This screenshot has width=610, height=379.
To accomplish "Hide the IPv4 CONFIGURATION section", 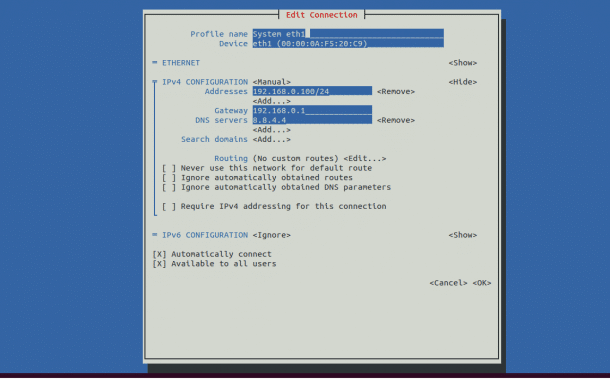I will [x=463, y=82].
